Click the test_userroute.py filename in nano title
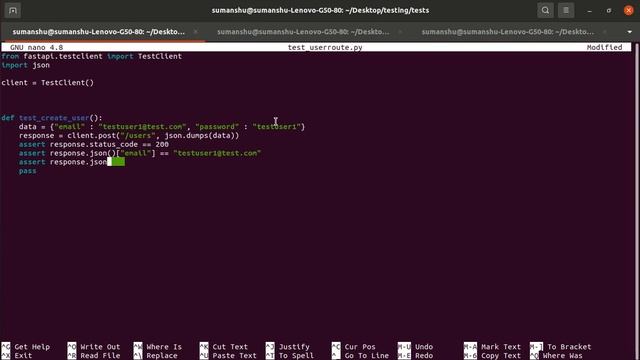The height and width of the screenshot is (360, 640). (325, 47)
